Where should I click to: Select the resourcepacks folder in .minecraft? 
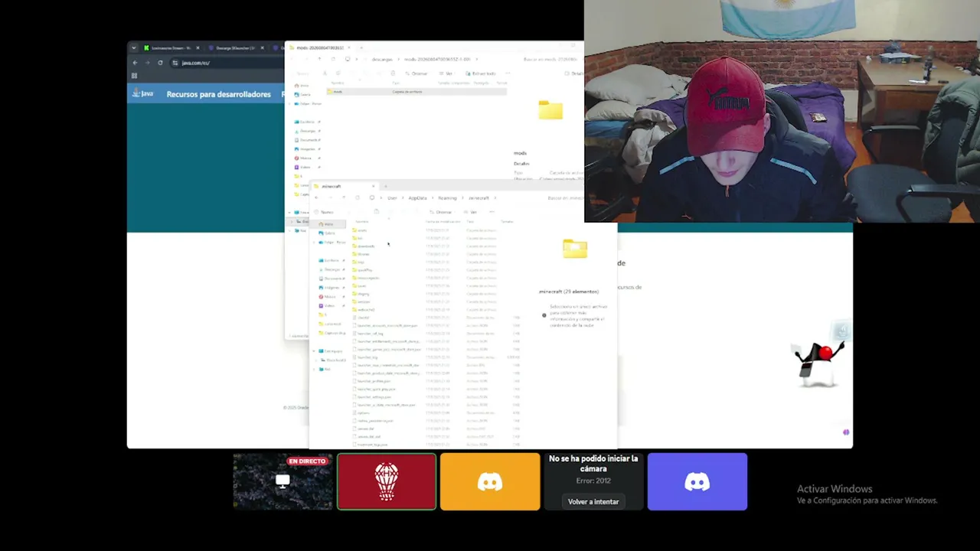(367, 278)
